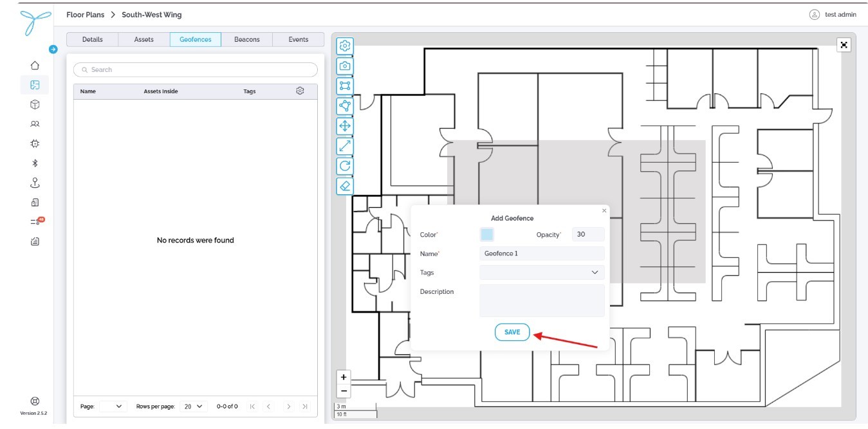Viewport: 868px width, 429px height.
Task: Open the reports clipboard sidebar icon
Action: (35, 242)
